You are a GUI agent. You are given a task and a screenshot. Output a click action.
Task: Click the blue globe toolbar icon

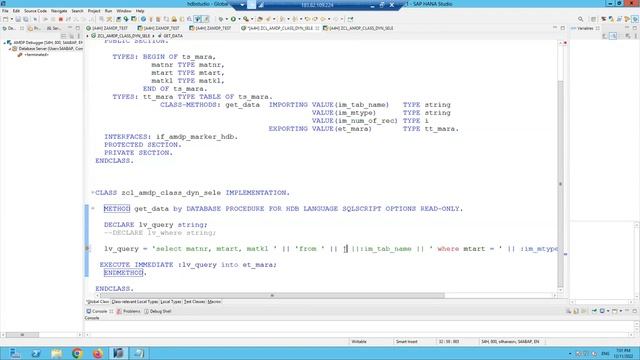point(143,19)
